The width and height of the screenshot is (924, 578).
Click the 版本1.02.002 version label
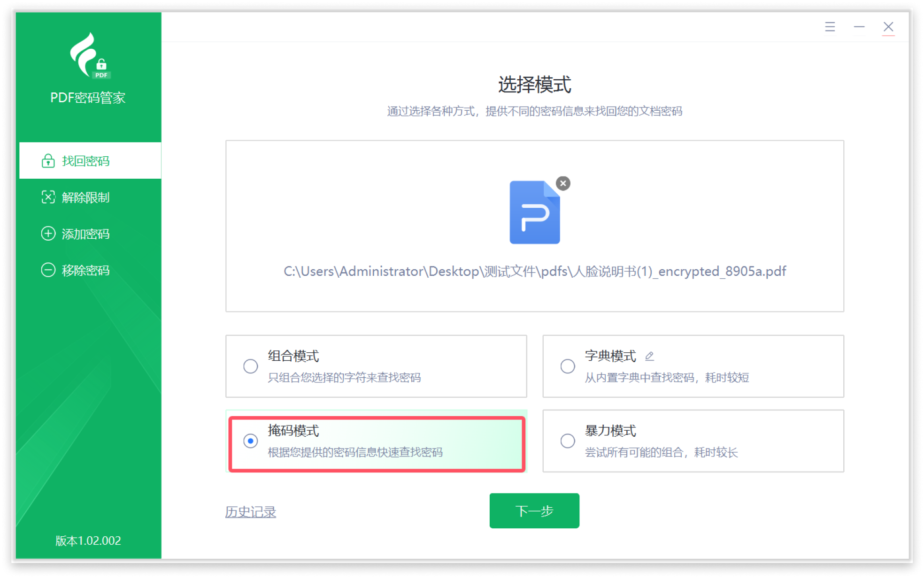[88, 541]
